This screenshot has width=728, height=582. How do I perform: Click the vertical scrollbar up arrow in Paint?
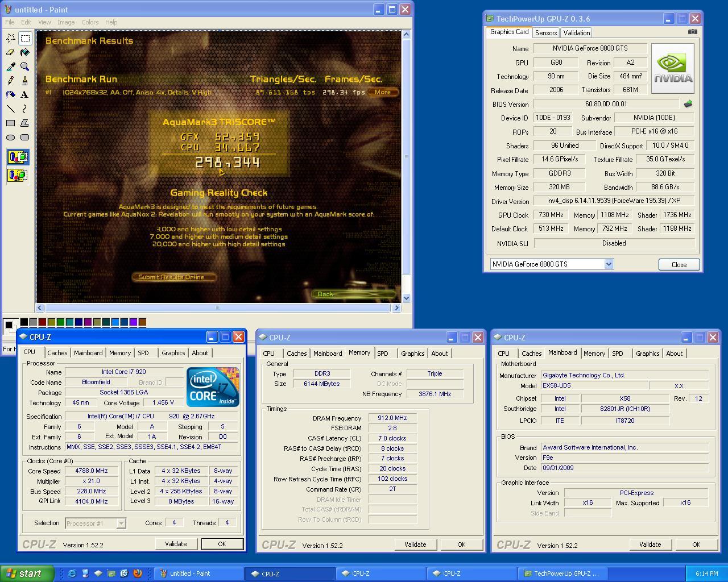pyautogui.click(x=406, y=35)
